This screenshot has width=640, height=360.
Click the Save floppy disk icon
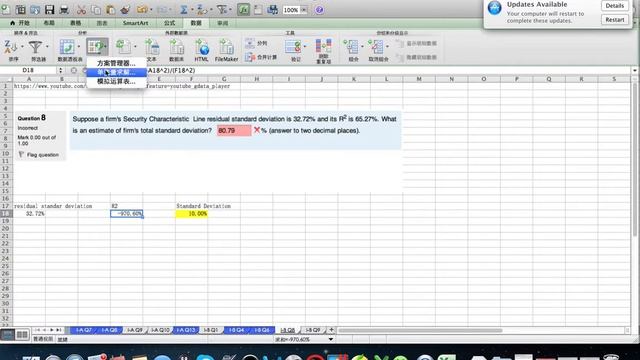pos(49,9)
